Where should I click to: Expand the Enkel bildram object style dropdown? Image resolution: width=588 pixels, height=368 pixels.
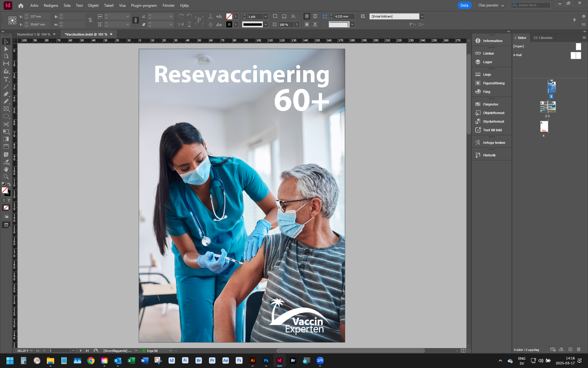(422, 17)
